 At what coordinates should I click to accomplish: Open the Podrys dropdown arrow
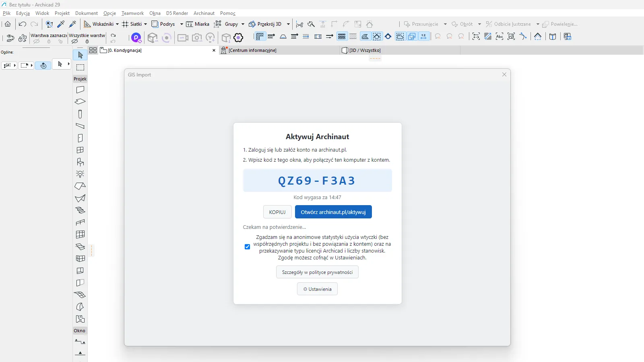(x=182, y=24)
